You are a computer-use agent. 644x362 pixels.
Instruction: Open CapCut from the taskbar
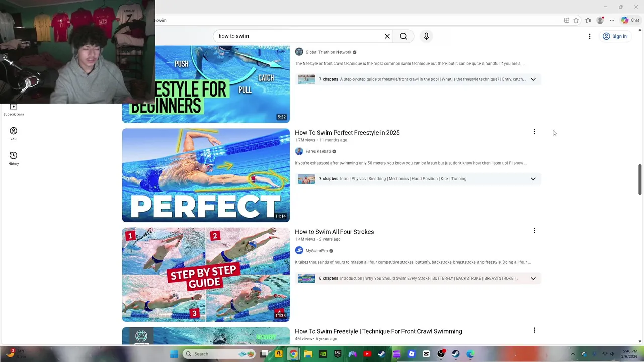click(x=426, y=354)
